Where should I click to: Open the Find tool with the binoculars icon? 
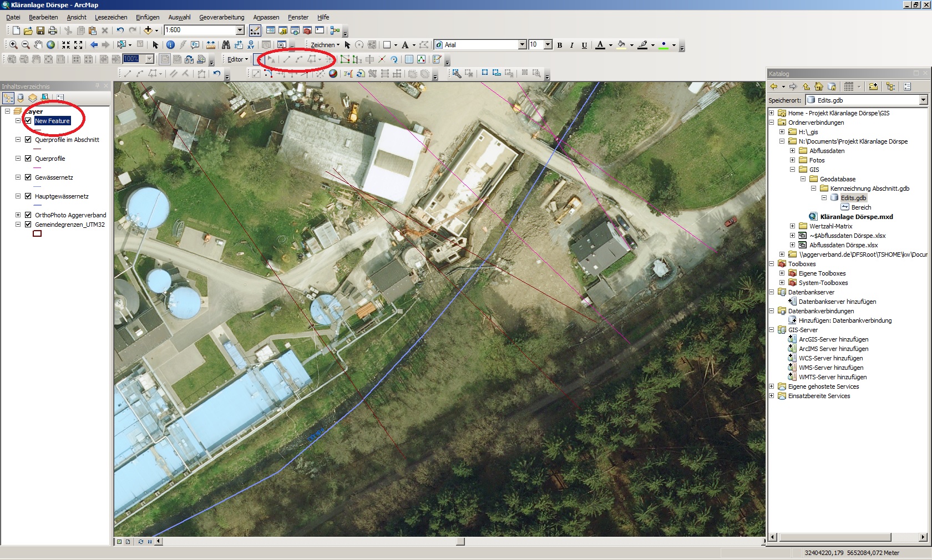[x=226, y=45]
